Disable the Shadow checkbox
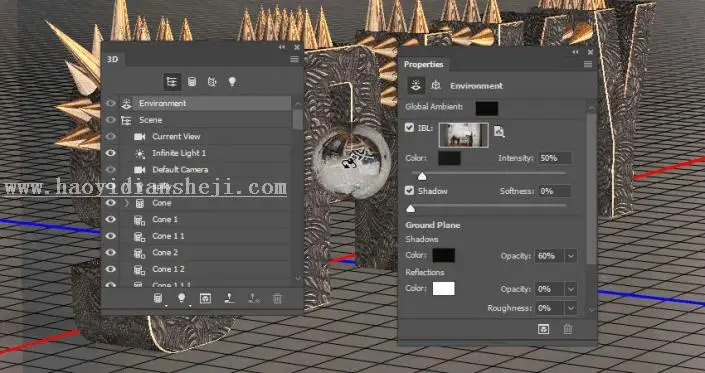The width and height of the screenshot is (705, 373). pyautogui.click(x=409, y=191)
